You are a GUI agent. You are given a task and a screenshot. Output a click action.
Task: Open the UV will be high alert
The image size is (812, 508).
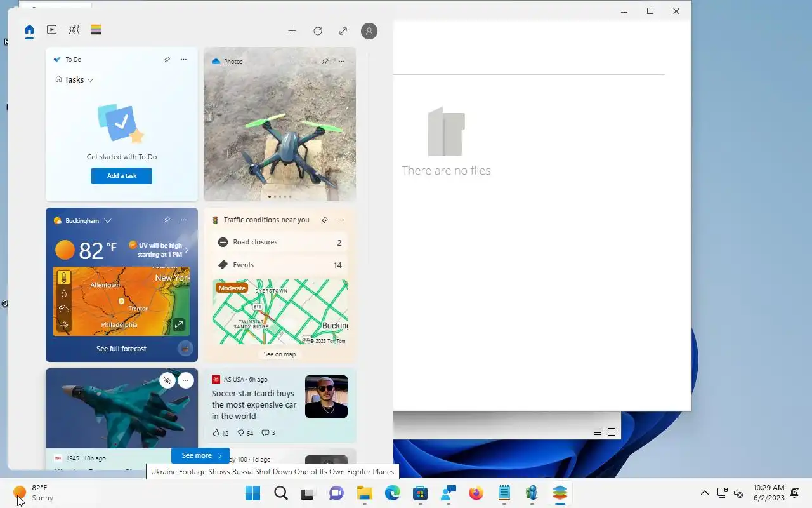159,250
